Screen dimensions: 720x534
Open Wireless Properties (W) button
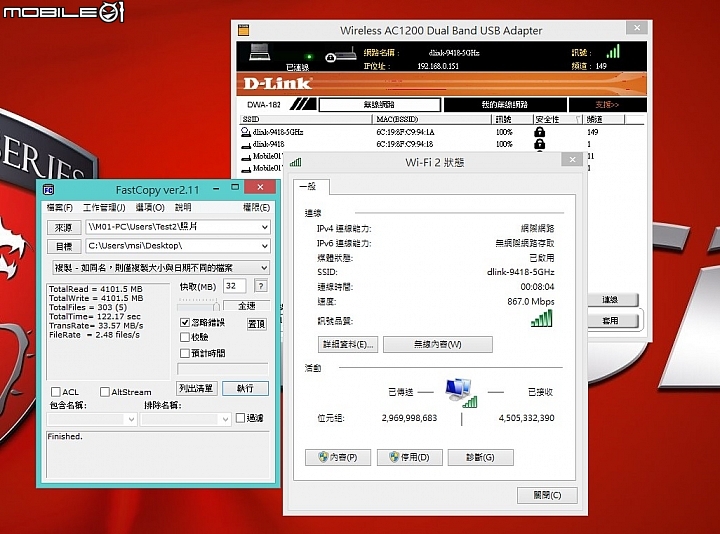click(x=438, y=344)
